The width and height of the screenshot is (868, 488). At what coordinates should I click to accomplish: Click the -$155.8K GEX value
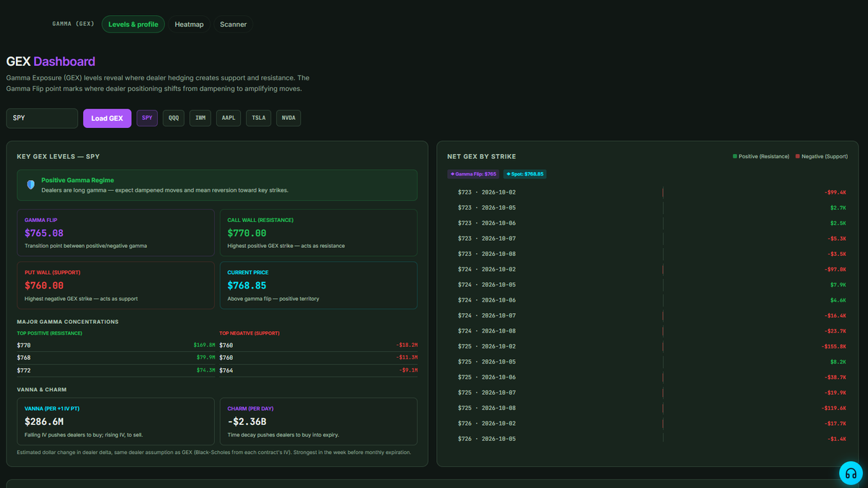(835, 346)
